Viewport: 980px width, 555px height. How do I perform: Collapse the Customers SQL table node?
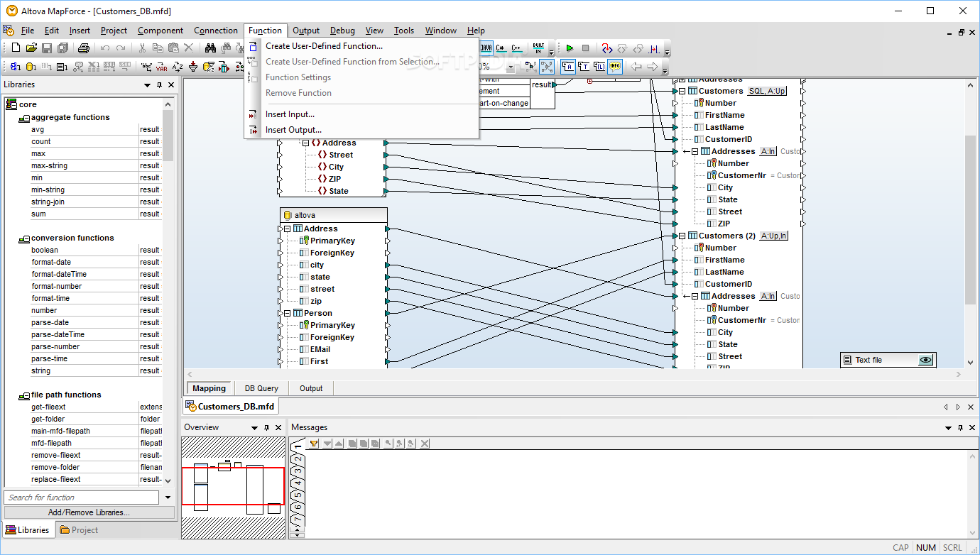click(682, 91)
